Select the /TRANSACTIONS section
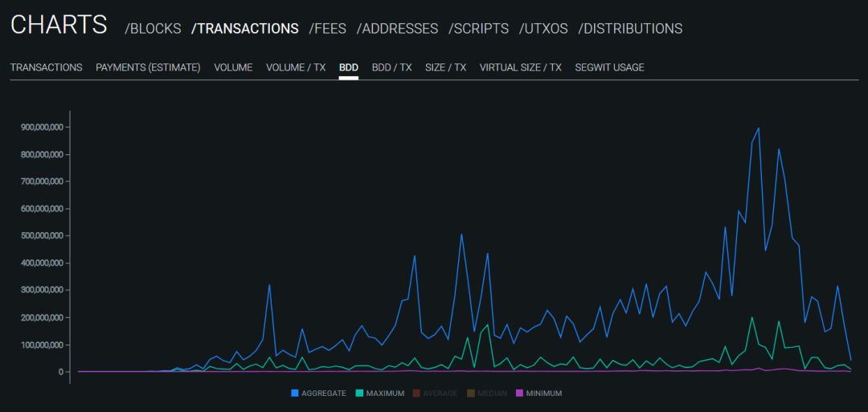 (x=244, y=28)
